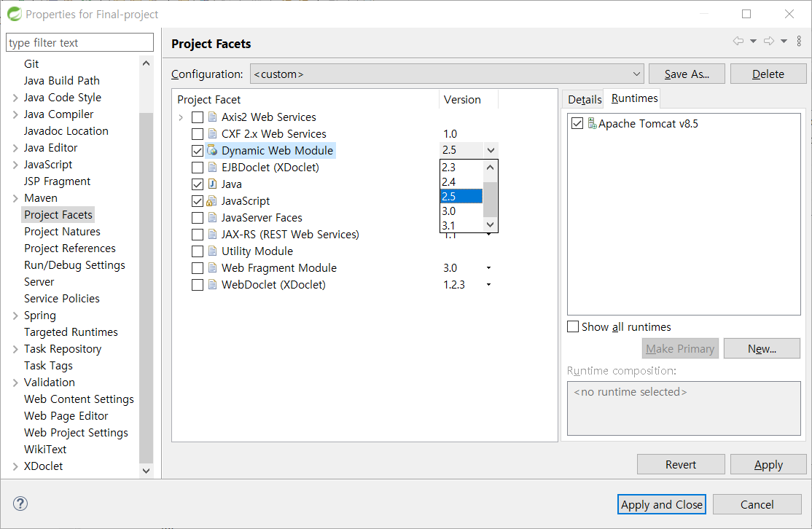Viewport: 812px width, 529px height.
Task: Uncheck the Dynamic Web Module checkbox
Action: (x=198, y=151)
